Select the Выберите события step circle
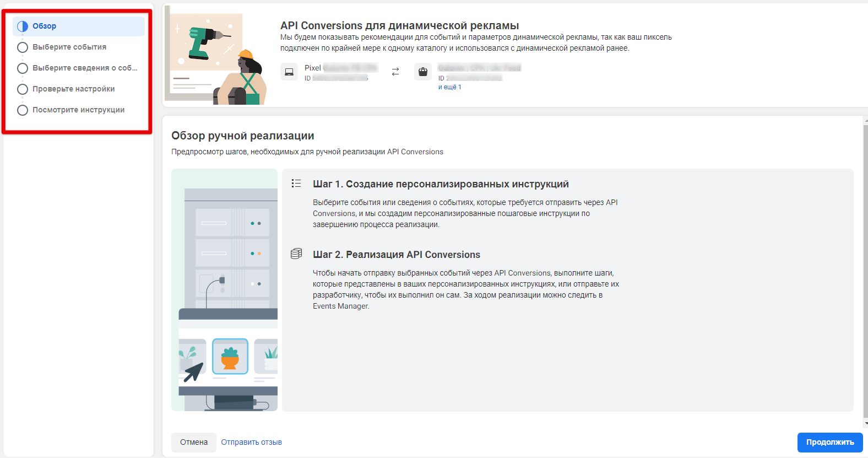The width and height of the screenshot is (868, 458). (x=23, y=47)
